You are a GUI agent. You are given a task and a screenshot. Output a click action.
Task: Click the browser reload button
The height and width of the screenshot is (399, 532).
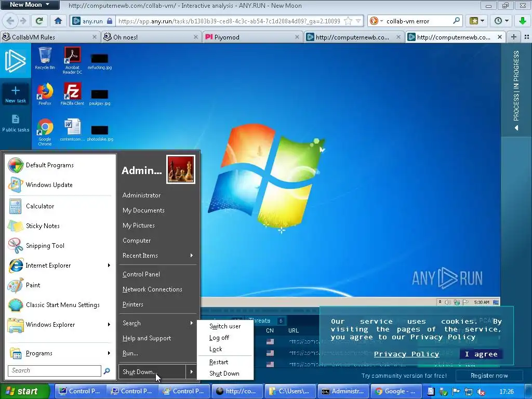coord(39,21)
